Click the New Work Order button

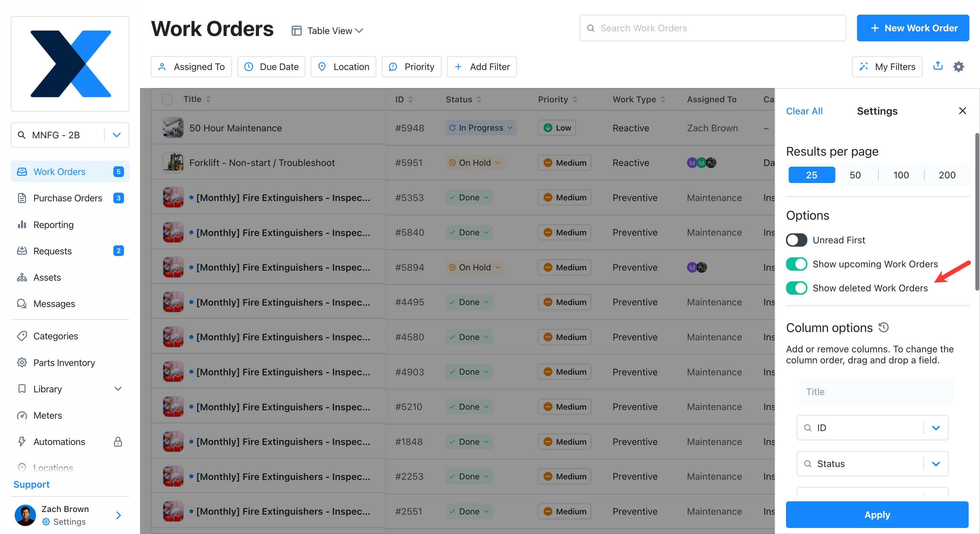pos(912,28)
